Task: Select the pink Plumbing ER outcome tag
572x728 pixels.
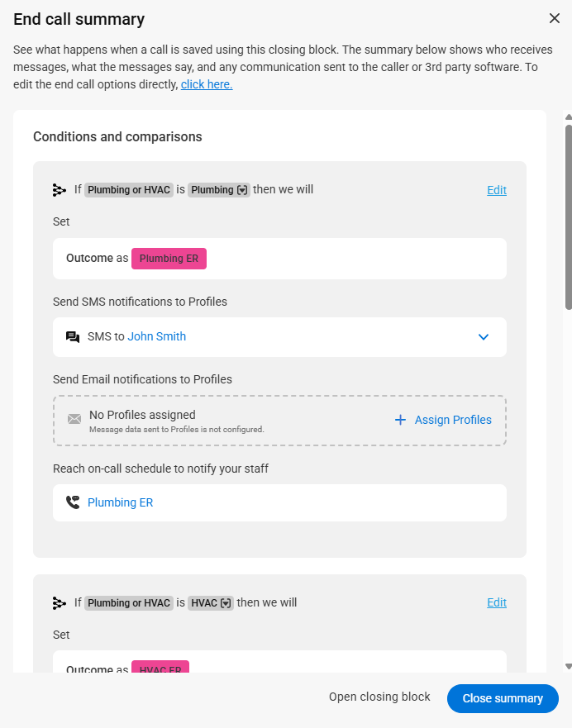Action: click(x=169, y=259)
